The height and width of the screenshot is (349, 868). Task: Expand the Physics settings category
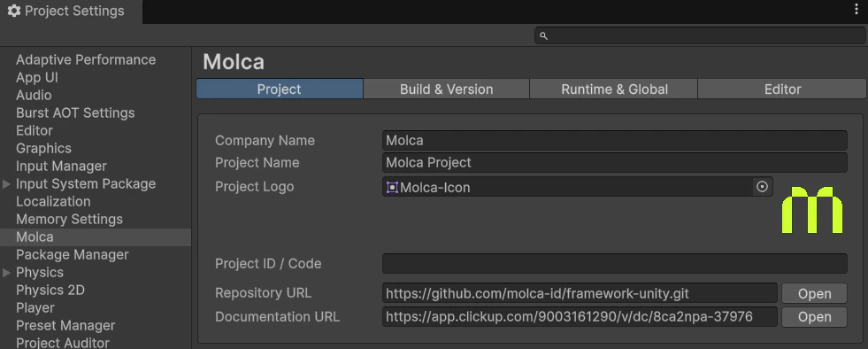pyautogui.click(x=7, y=273)
